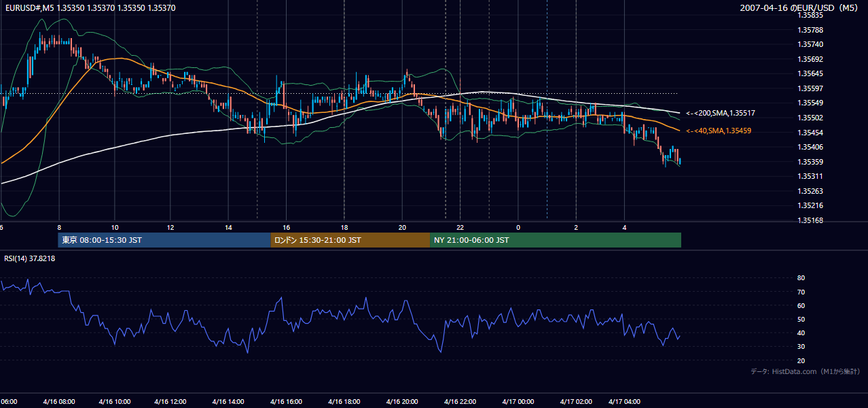
Task: Click the bottom time label 4/16 14:00
Action: (228, 402)
